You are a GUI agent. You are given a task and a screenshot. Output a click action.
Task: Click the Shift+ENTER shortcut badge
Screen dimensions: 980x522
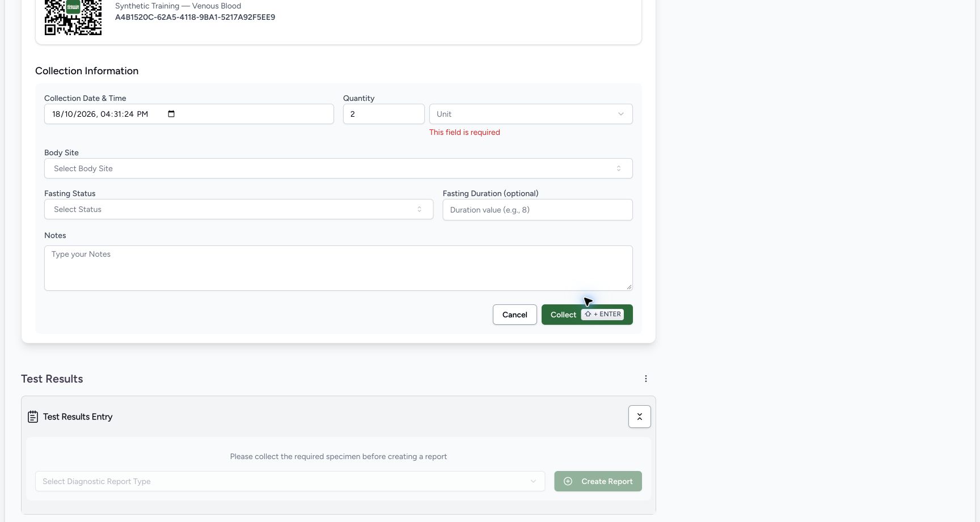(602, 315)
